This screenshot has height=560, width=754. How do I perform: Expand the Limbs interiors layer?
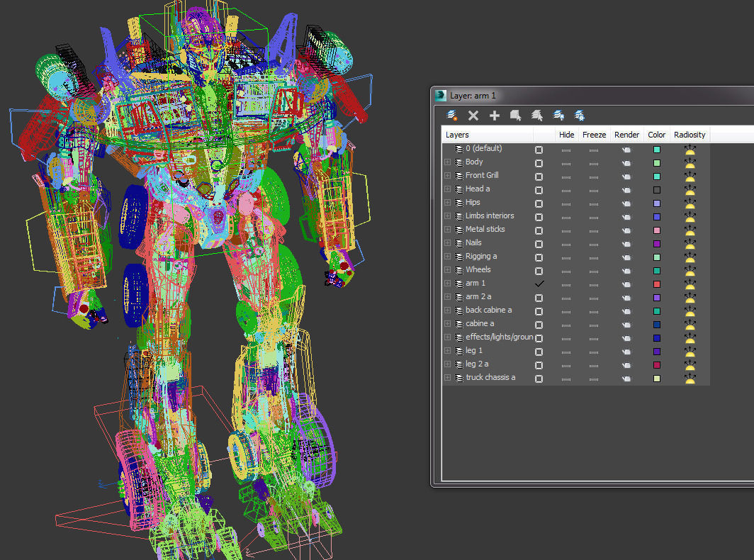click(448, 216)
